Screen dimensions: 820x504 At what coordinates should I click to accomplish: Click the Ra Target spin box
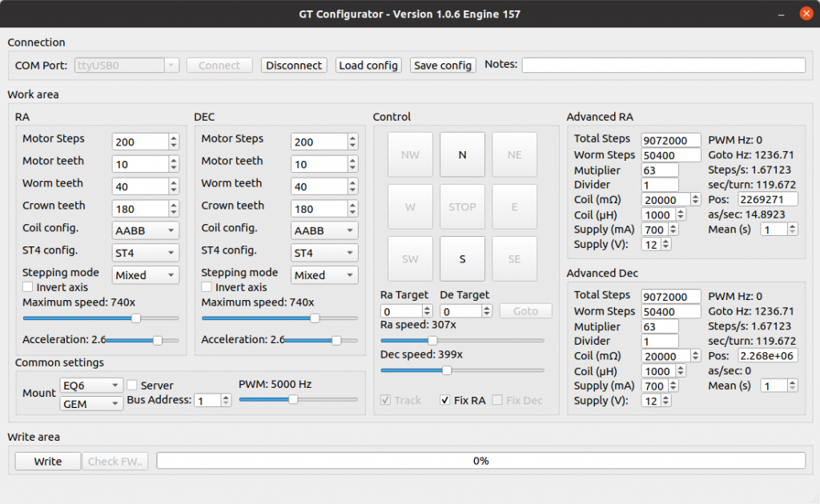coord(406,311)
